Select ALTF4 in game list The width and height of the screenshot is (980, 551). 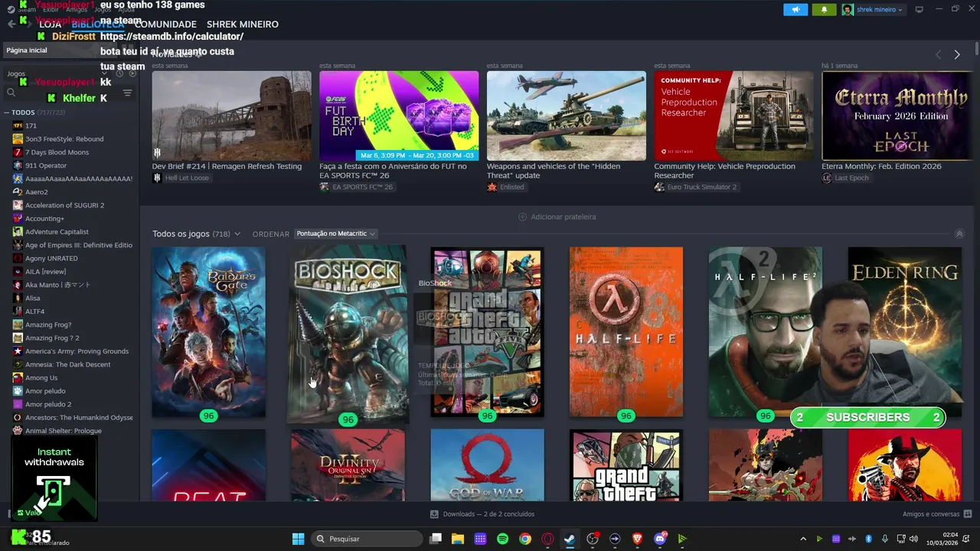coord(34,311)
